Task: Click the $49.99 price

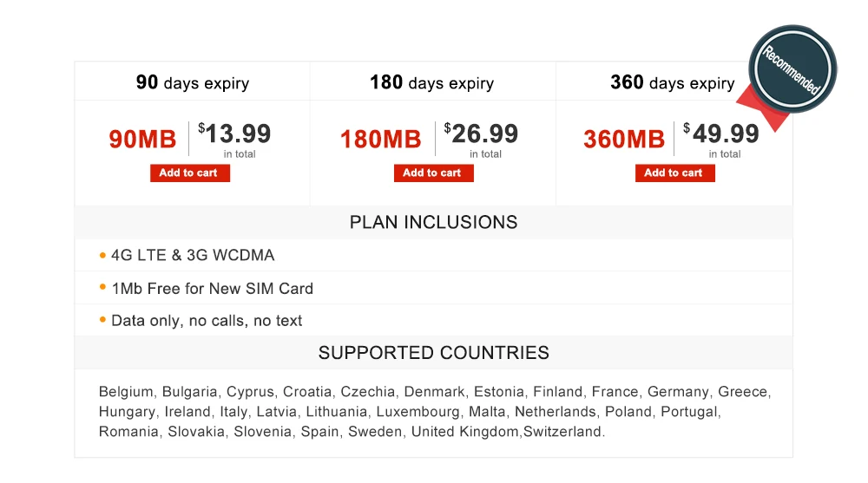Action: (x=724, y=134)
